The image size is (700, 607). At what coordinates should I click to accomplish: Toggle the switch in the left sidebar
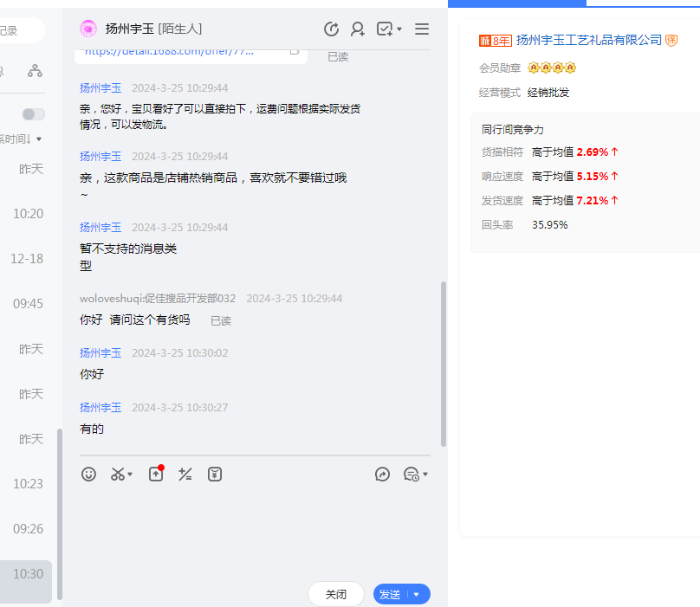coord(34,114)
